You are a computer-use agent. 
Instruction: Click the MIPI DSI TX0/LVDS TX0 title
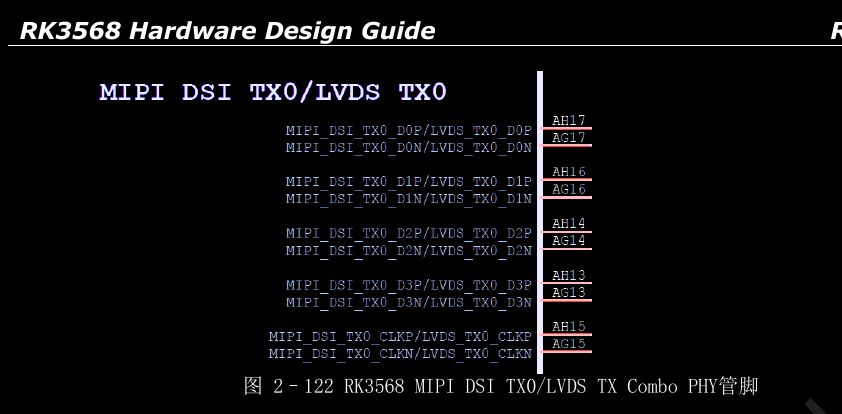[273, 93]
